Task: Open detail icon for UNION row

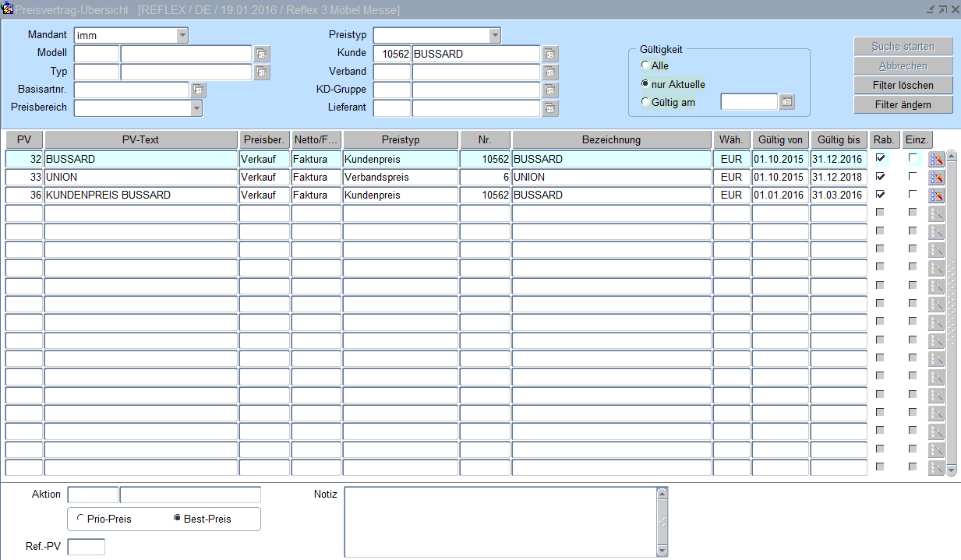Action: tap(936, 178)
